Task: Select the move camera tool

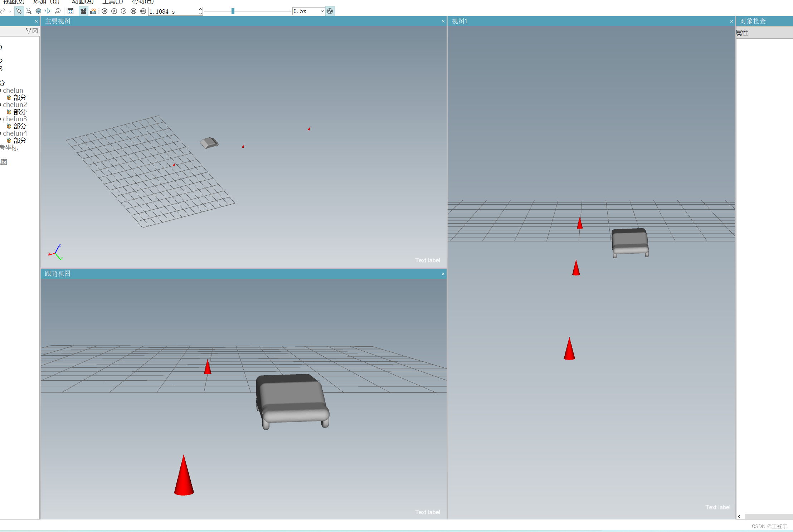Action: coord(48,11)
